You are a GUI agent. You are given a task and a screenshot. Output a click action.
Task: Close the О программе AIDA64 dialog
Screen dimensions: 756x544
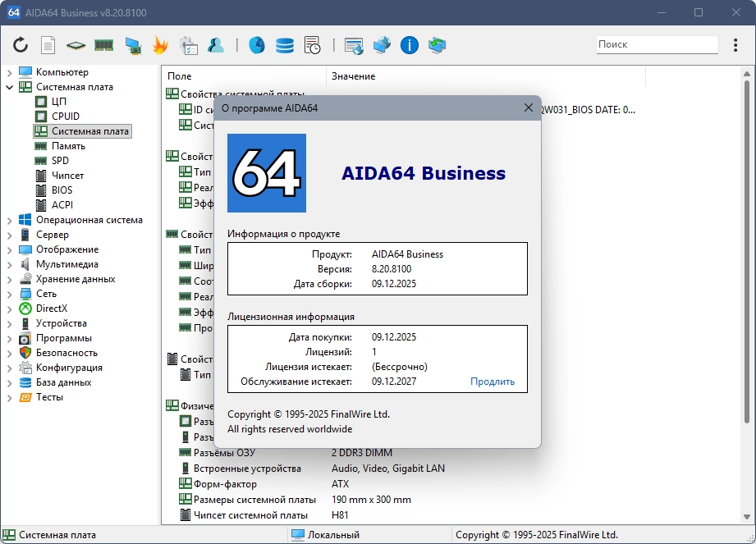point(529,107)
